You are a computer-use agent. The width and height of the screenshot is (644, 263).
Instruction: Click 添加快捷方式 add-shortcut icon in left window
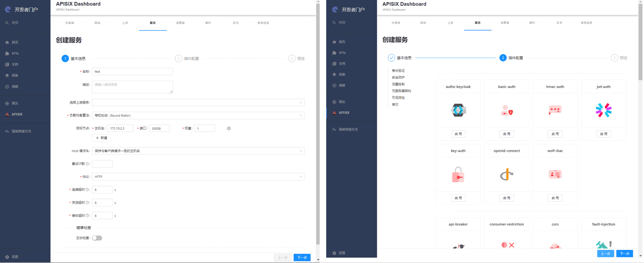(x=7, y=131)
